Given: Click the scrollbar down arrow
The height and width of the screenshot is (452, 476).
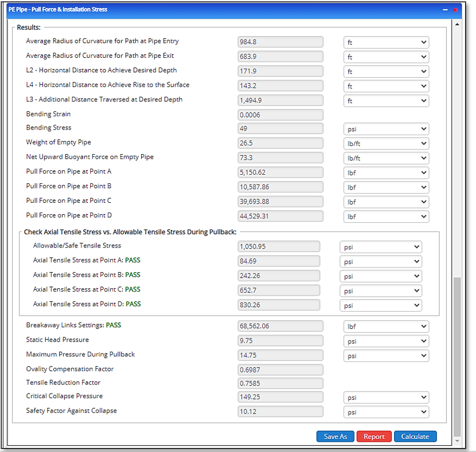Looking at the screenshot, I should tap(457, 441).
